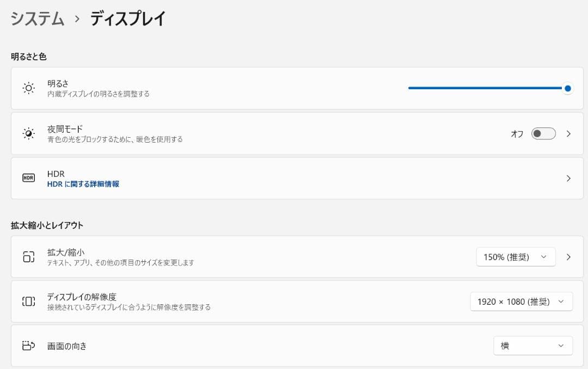
Task: Click the 画面の向き orientation icon
Action: [28, 346]
